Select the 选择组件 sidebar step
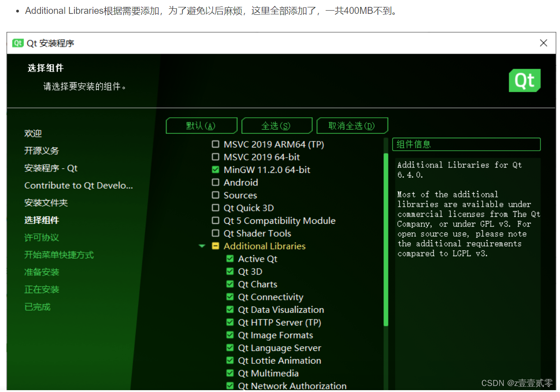 pyautogui.click(x=42, y=220)
